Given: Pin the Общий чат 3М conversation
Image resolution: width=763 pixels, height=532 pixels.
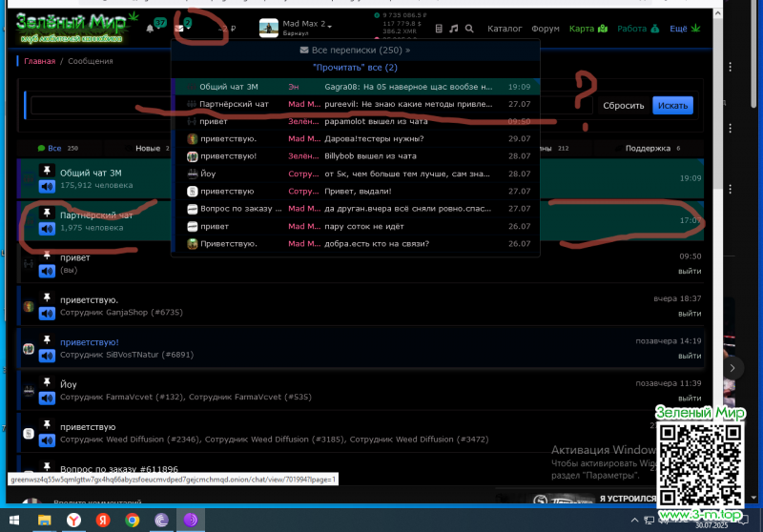Looking at the screenshot, I should 46,170.
